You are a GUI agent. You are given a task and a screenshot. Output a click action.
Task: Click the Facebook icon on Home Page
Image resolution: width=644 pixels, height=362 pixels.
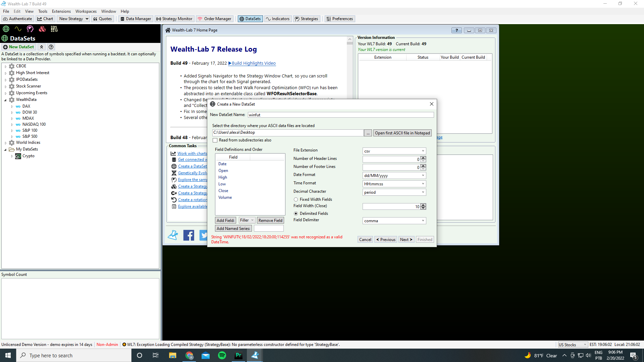coord(189,235)
